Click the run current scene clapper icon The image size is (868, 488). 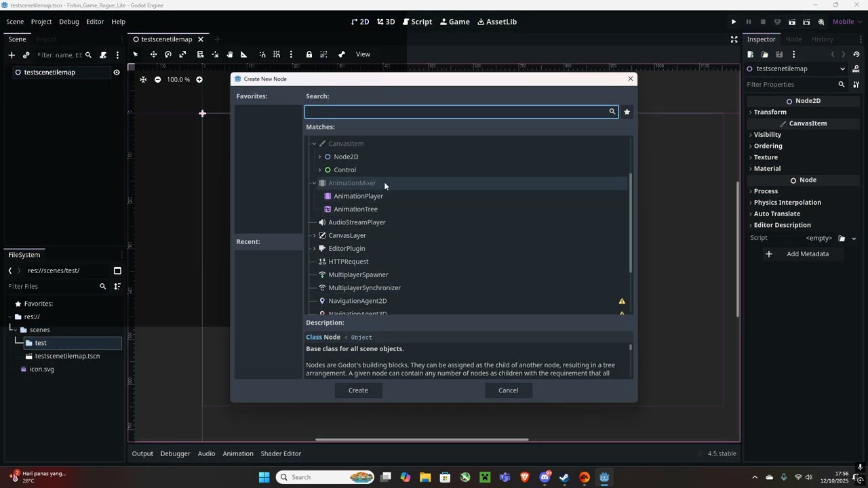coord(791,22)
